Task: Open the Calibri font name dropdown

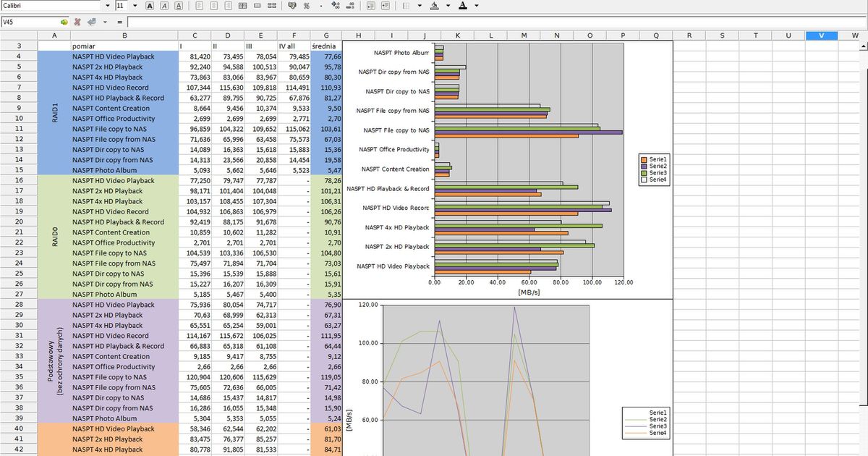Action: pos(107,5)
